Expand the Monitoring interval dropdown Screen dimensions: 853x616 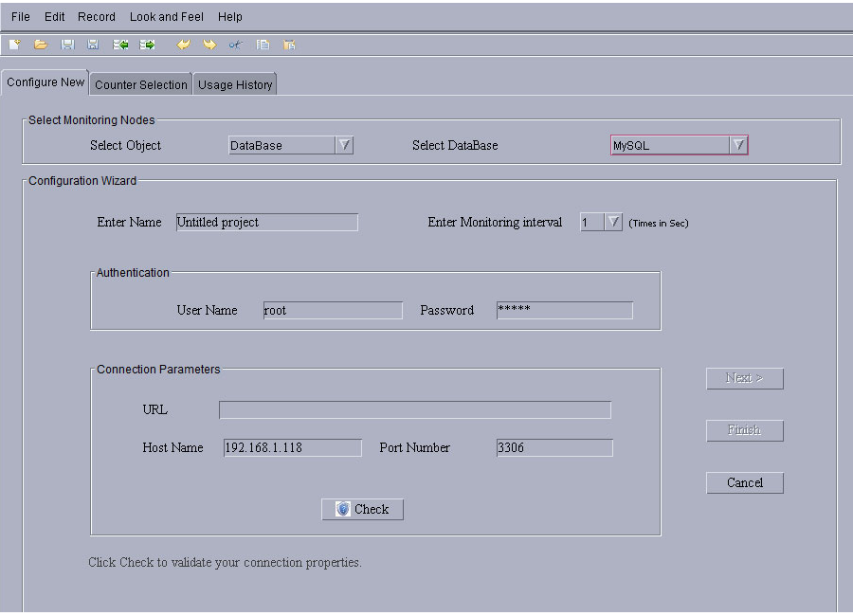[x=613, y=222]
